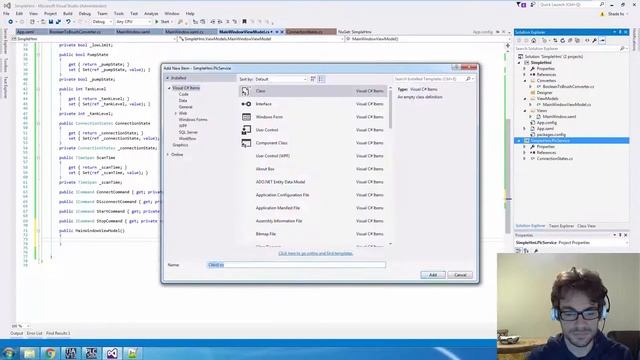Click the template search magnifier icon
Viewport: 640px width, 360px height.
point(468,79)
